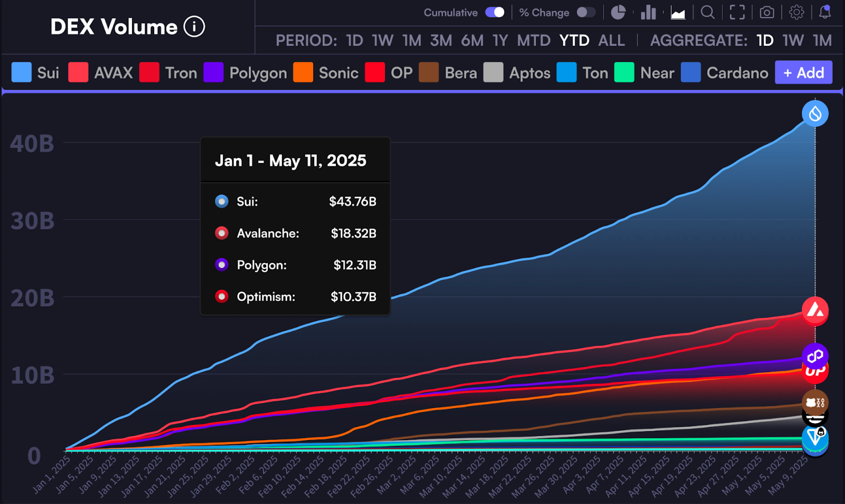Click the magnifier search icon
The image size is (845, 504).
(x=708, y=13)
